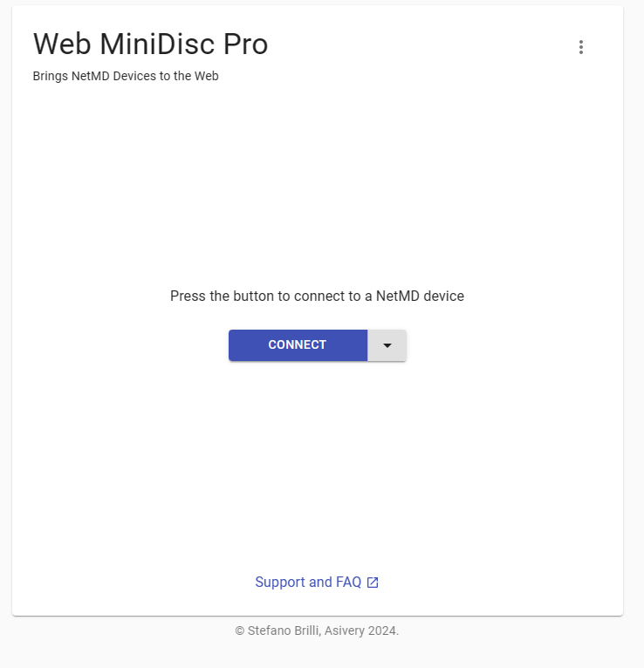This screenshot has width=644, height=668.
Task: Click the 'NetMD device' instruction phrase
Action: pyautogui.click(x=420, y=296)
